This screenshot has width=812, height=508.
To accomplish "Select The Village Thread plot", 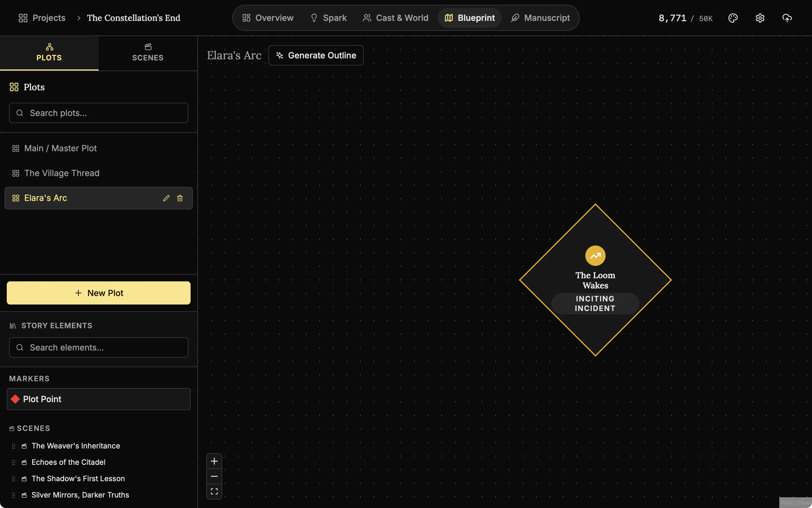I will click(99, 173).
